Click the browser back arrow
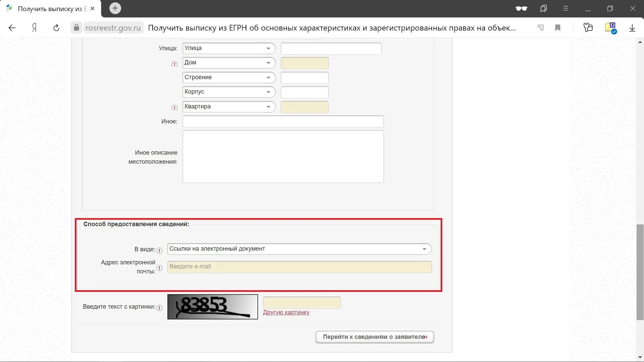Image resolution: width=644 pixels, height=362 pixels. tap(12, 28)
